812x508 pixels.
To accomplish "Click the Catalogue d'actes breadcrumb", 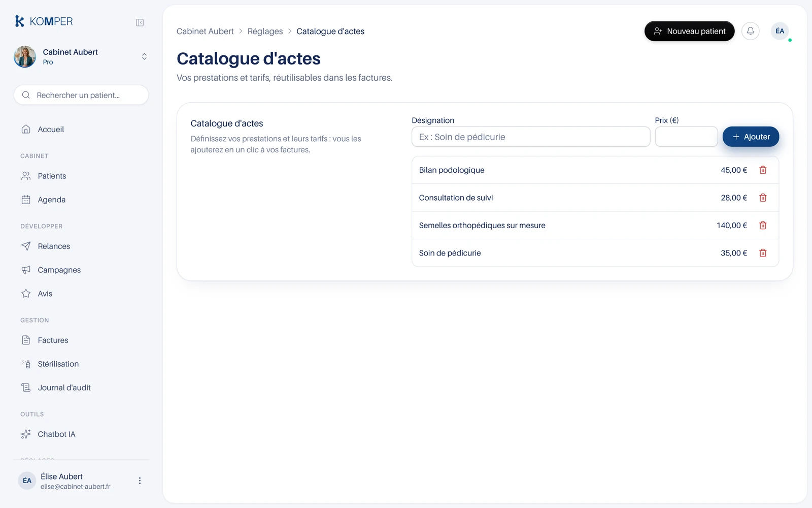I will pyautogui.click(x=330, y=31).
